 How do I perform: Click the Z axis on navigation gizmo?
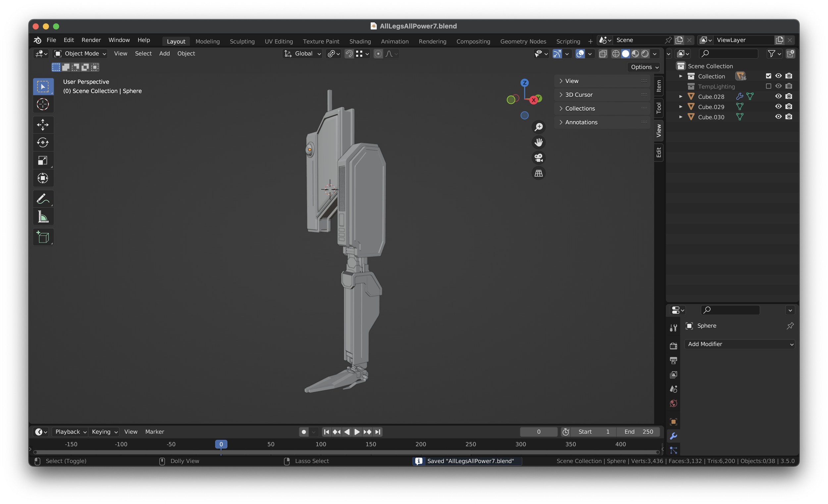coord(525,83)
